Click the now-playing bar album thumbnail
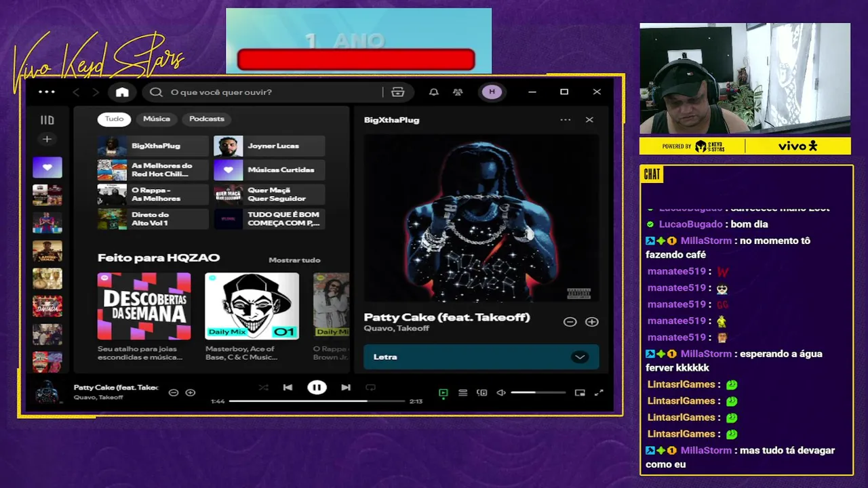The height and width of the screenshot is (488, 868). [x=49, y=392]
